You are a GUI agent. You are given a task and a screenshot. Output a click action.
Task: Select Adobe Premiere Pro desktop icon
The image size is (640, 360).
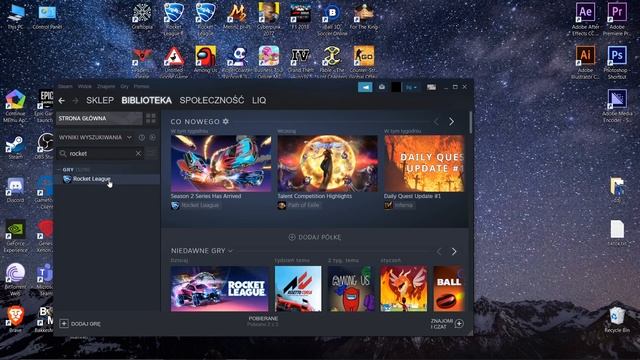point(617,18)
